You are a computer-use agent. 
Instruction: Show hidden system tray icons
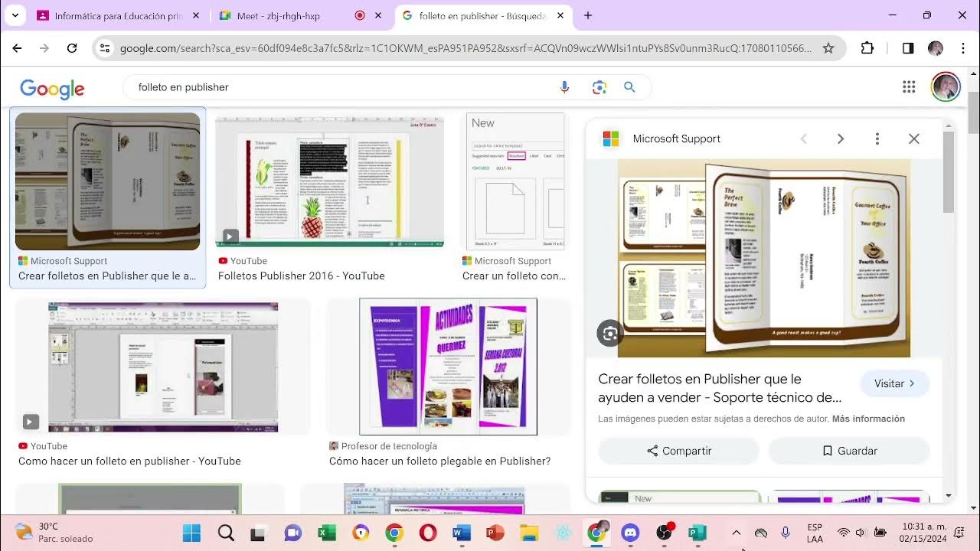[x=737, y=533]
